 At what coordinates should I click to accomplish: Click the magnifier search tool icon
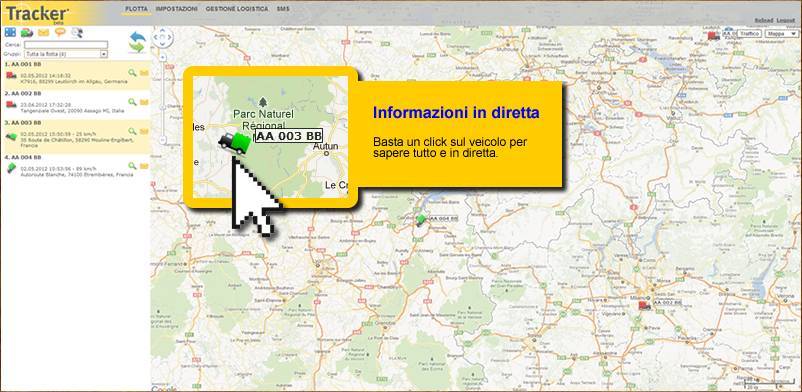pos(77,33)
